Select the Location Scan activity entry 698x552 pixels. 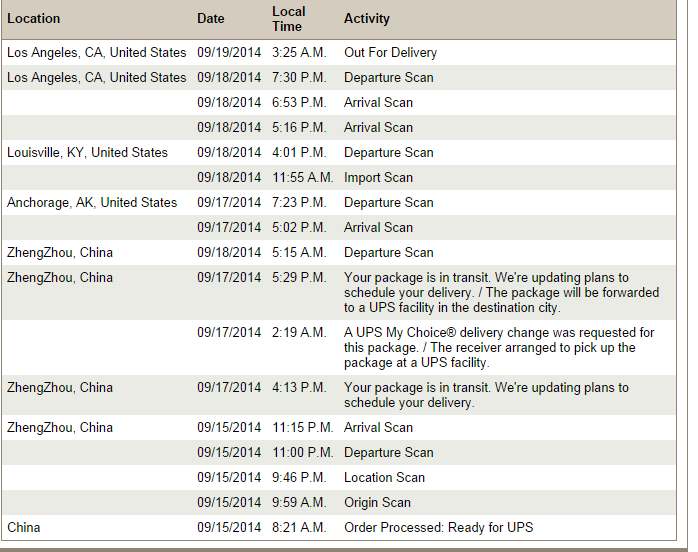(384, 478)
